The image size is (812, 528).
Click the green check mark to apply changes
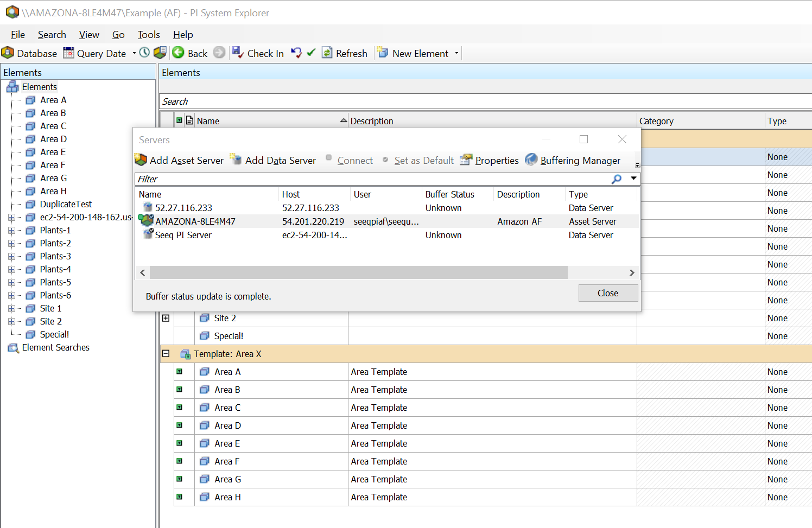pyautogui.click(x=310, y=53)
